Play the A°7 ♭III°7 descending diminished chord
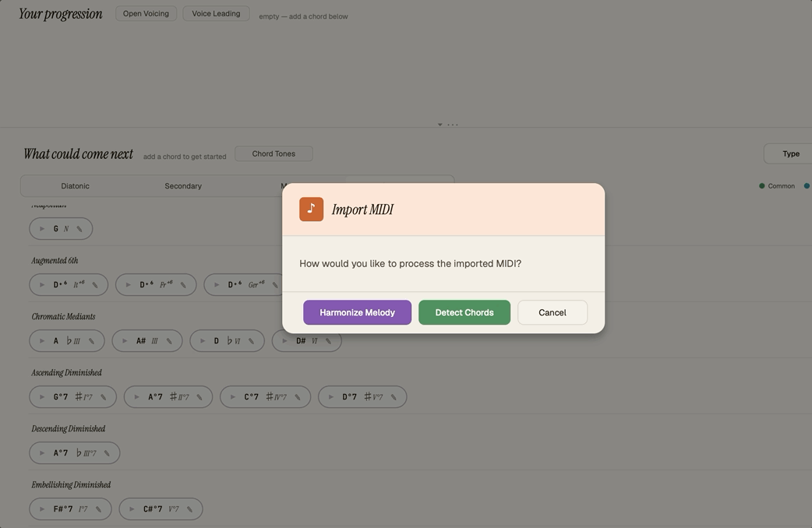The width and height of the screenshot is (812, 528). point(42,453)
